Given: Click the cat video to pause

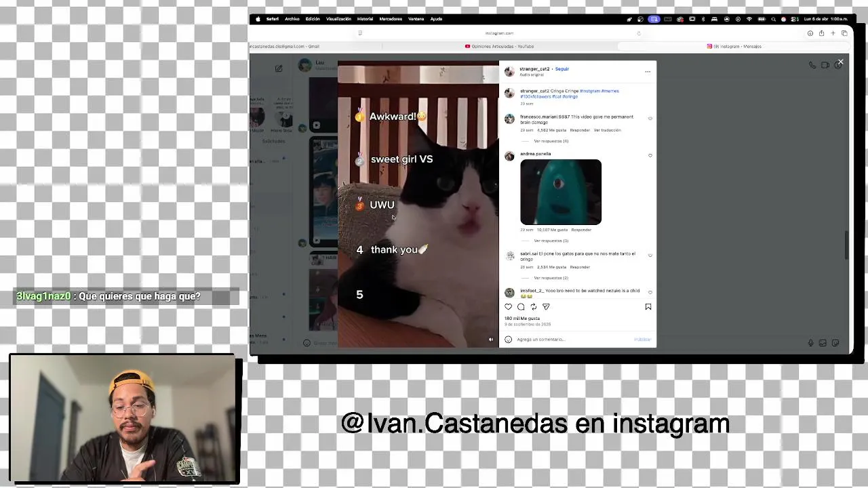Looking at the screenshot, I should (x=418, y=205).
